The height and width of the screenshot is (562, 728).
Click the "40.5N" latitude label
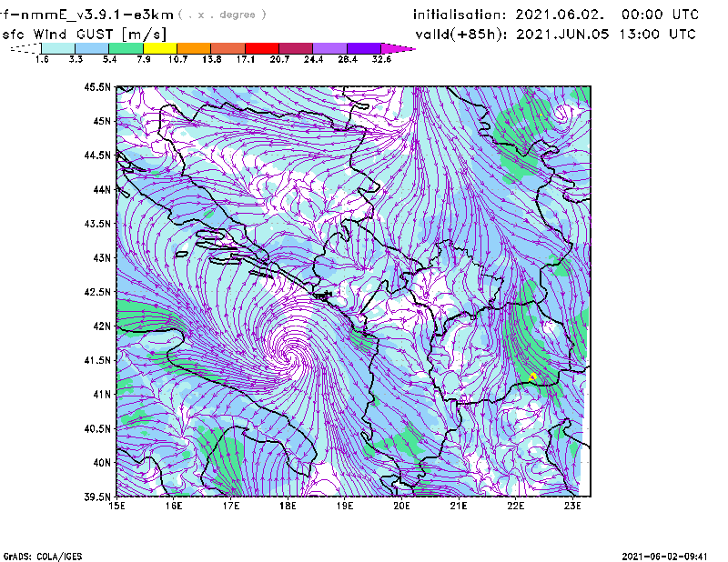coord(97,428)
